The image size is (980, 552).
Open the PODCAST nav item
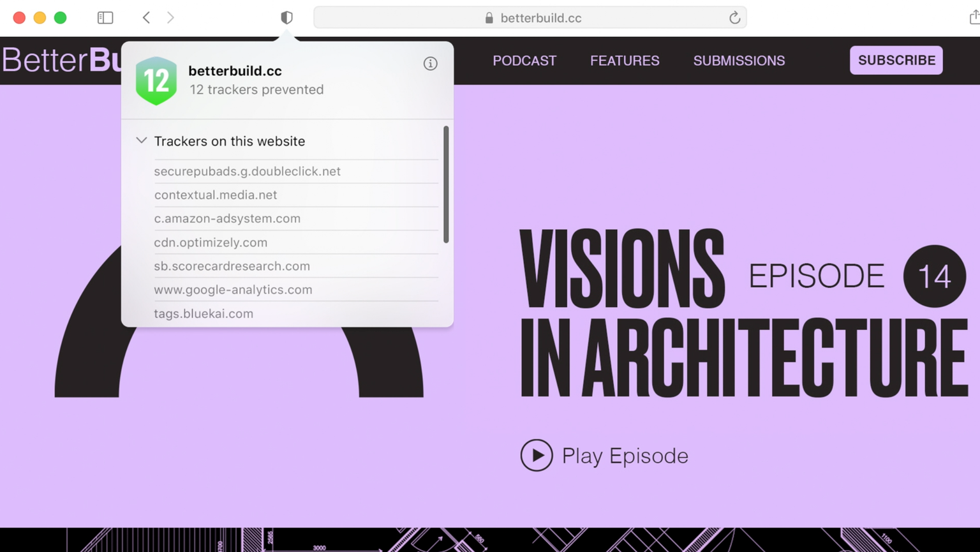[x=524, y=61]
